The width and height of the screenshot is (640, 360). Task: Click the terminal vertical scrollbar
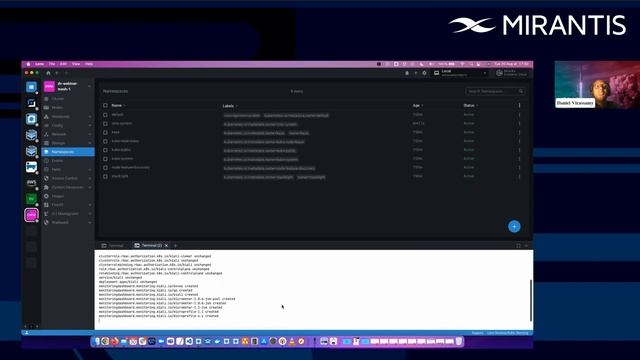coord(531,300)
